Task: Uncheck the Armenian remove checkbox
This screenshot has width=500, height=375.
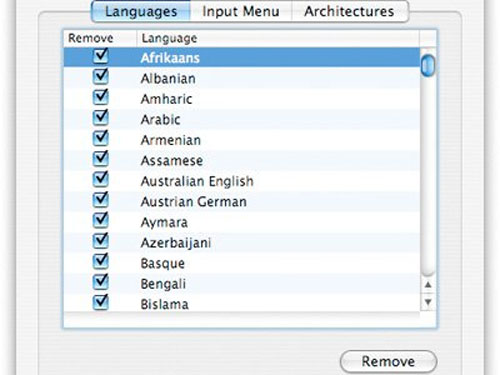Action: [100, 138]
